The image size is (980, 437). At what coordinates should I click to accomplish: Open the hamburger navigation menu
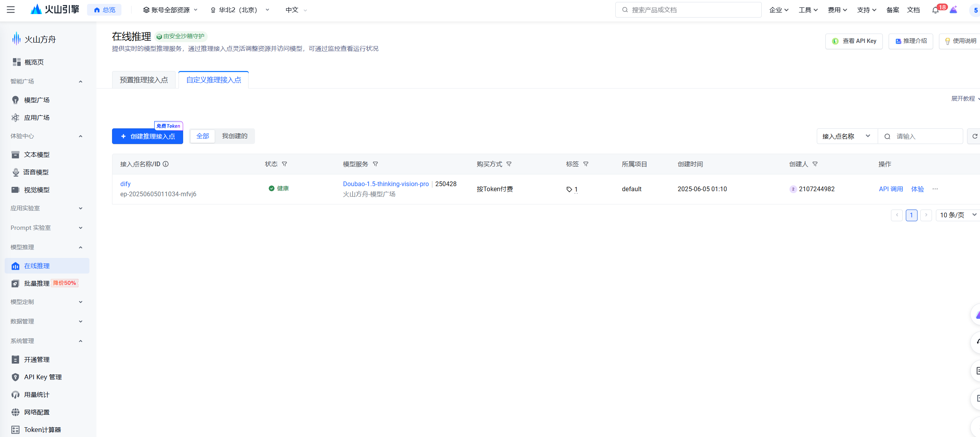11,10
